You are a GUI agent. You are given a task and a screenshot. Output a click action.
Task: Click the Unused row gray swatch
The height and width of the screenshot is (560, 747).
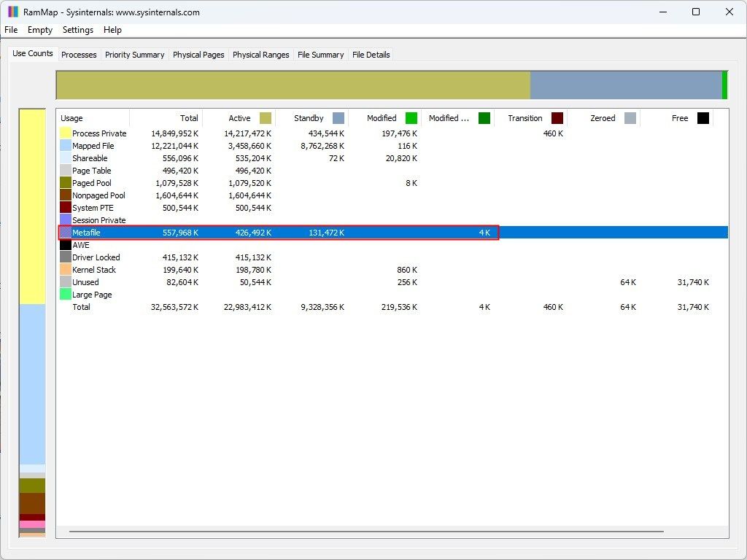tap(65, 282)
